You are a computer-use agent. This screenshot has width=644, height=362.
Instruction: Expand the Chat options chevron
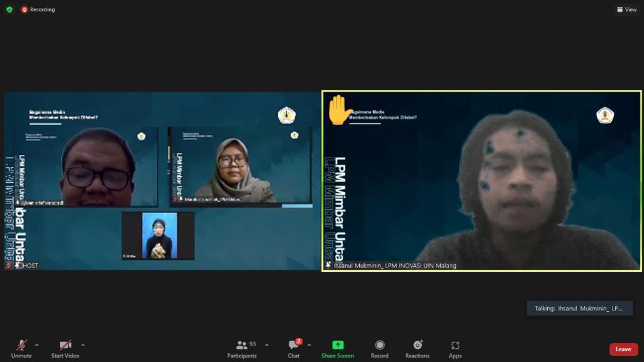[309, 345]
